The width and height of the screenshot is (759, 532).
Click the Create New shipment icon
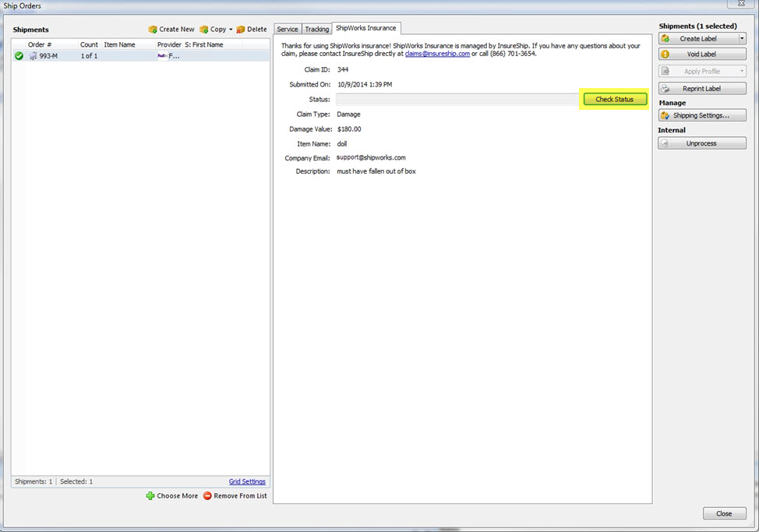(153, 30)
